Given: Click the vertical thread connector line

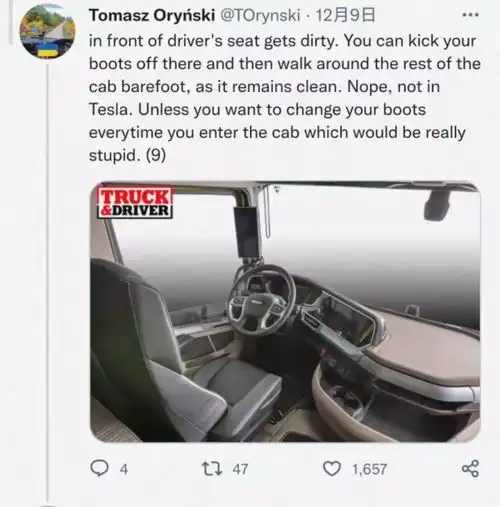Looking at the screenshot, I should coord(48,283).
